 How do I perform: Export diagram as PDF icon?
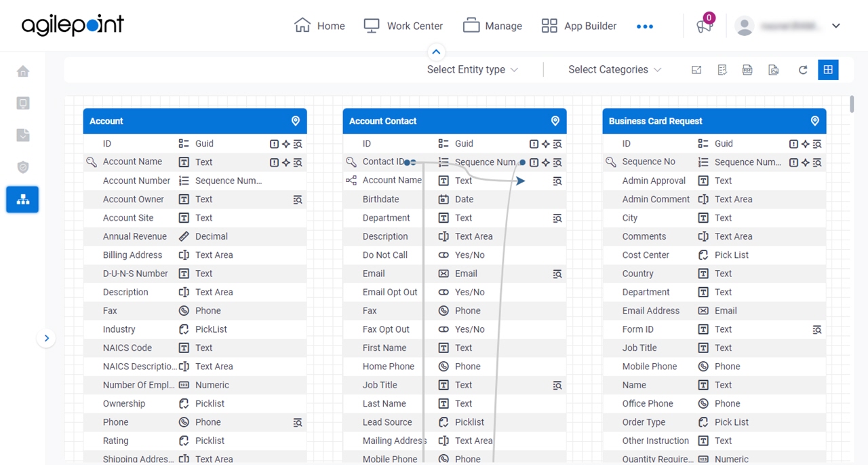tap(747, 70)
